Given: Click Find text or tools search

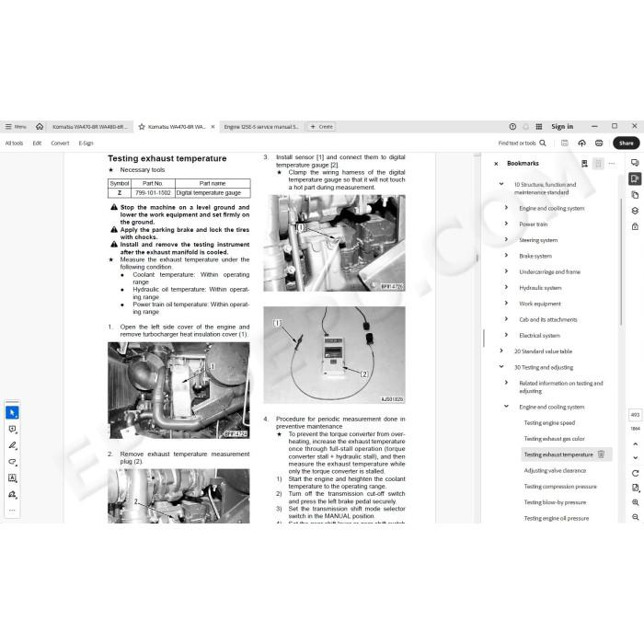Looking at the screenshot, I should (x=522, y=143).
